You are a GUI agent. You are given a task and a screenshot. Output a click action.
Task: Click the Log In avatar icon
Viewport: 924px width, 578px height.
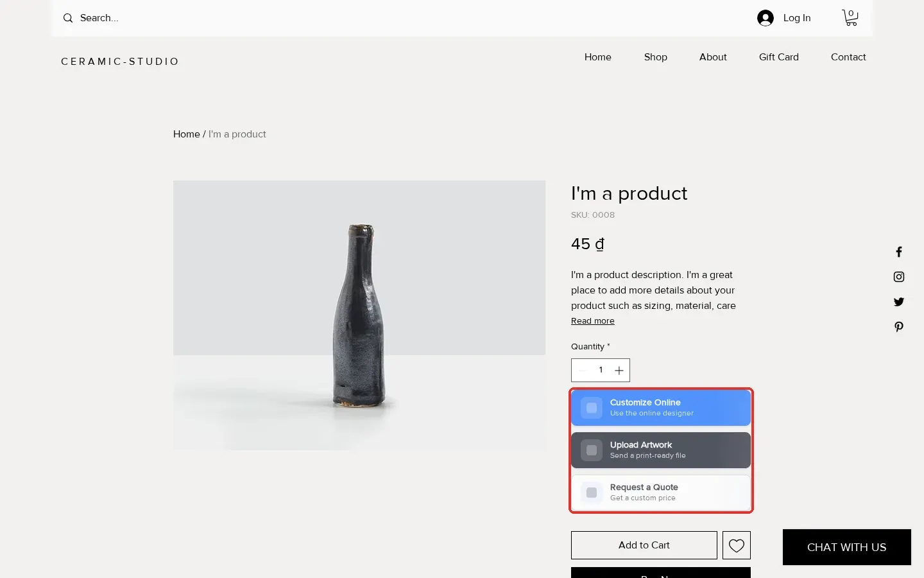click(x=766, y=18)
